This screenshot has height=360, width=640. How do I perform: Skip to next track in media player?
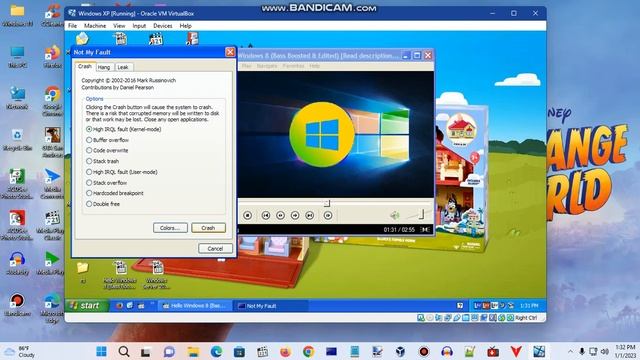310,215
